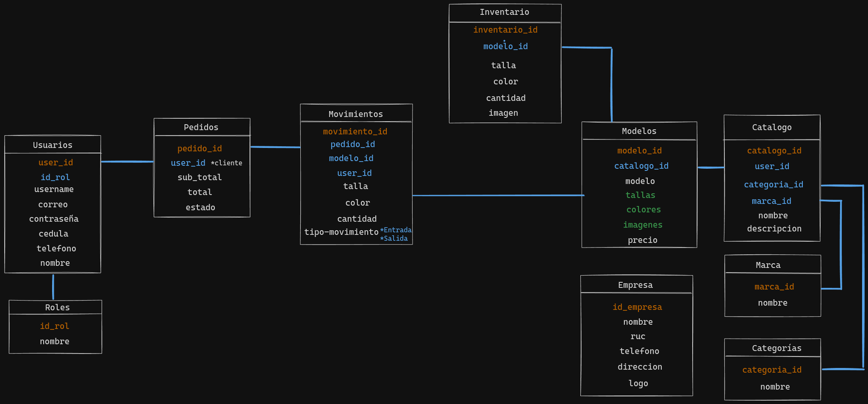The height and width of the screenshot is (404, 868).
Task: Select modelo_id in Movimientos table
Action: pyautogui.click(x=351, y=158)
